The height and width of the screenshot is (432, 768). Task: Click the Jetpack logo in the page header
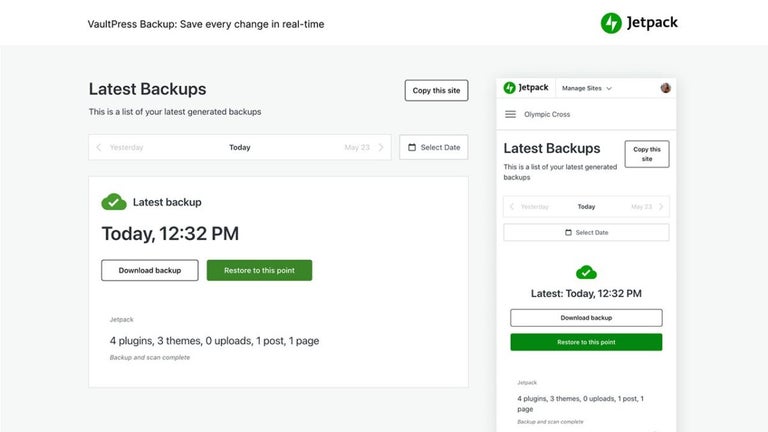tap(638, 22)
